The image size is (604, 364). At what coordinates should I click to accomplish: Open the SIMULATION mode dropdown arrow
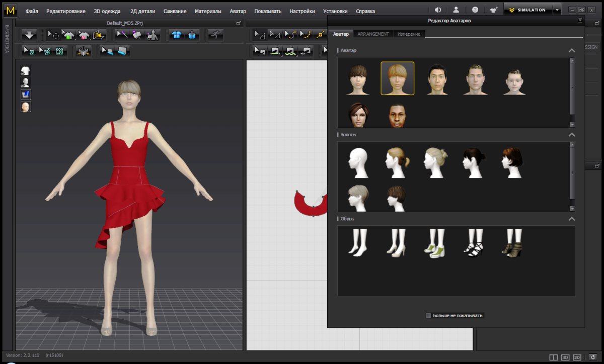tap(557, 10)
